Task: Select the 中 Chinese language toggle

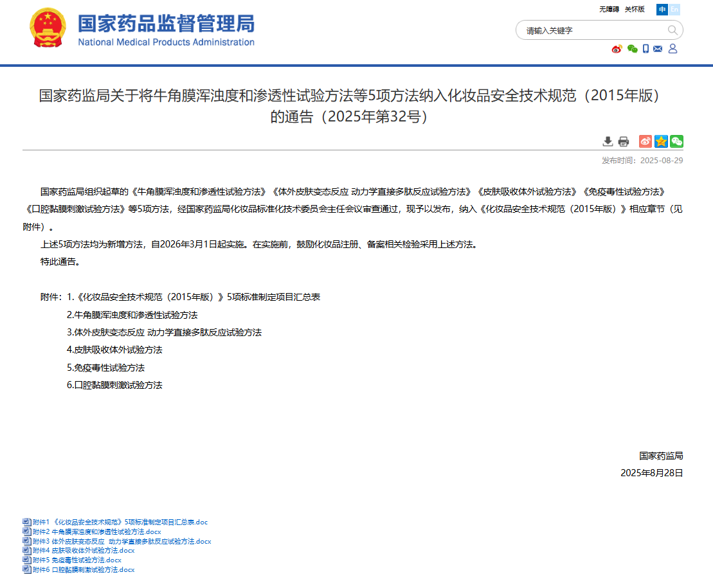Action: 662,10
